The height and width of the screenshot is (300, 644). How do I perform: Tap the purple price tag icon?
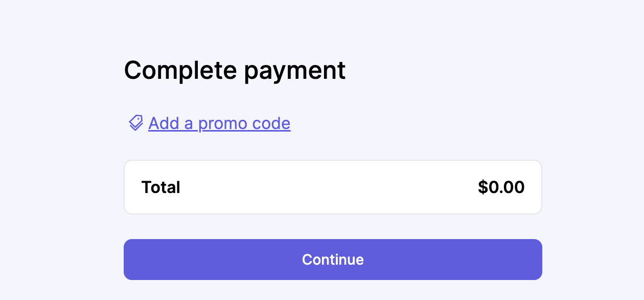pos(135,123)
